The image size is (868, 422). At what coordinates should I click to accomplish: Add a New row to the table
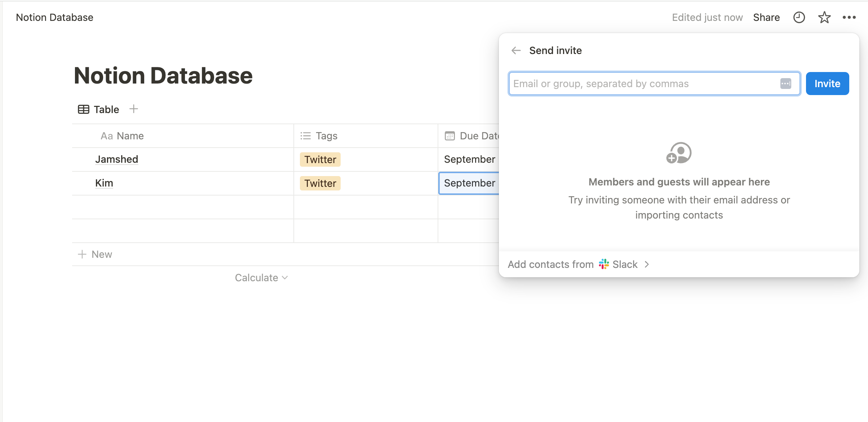[95, 254]
